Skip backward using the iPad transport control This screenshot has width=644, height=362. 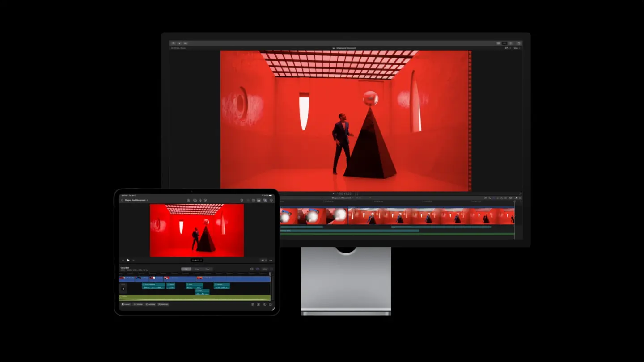point(123,260)
